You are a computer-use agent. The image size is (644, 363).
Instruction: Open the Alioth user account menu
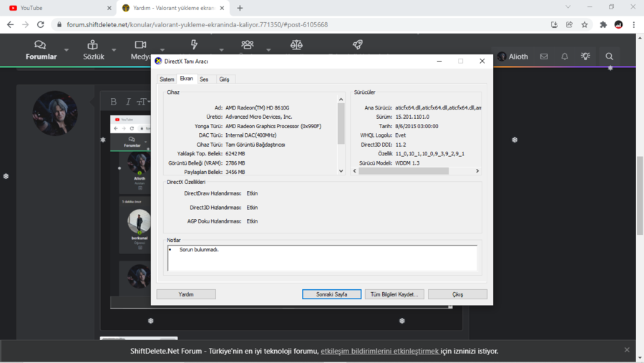(x=512, y=57)
